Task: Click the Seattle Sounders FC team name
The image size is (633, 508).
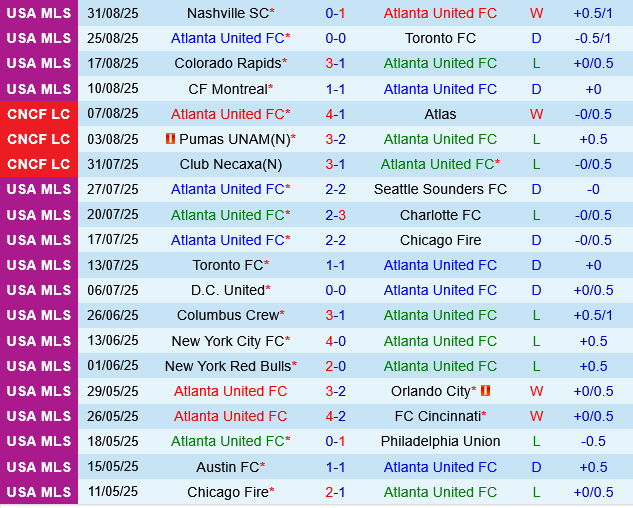Action: click(440, 189)
